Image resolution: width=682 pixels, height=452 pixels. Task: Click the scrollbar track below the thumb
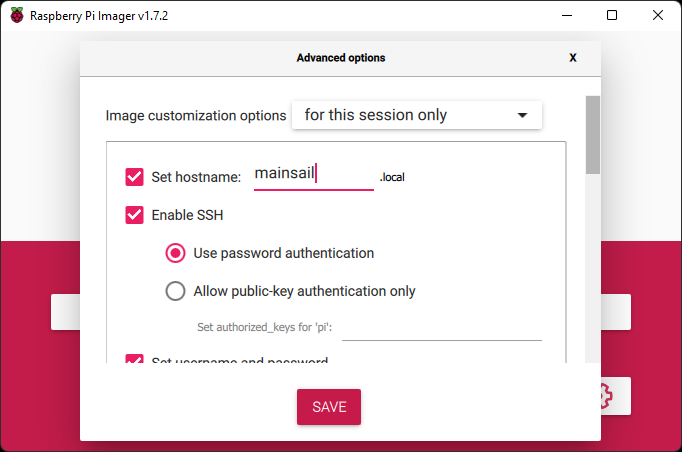592,268
